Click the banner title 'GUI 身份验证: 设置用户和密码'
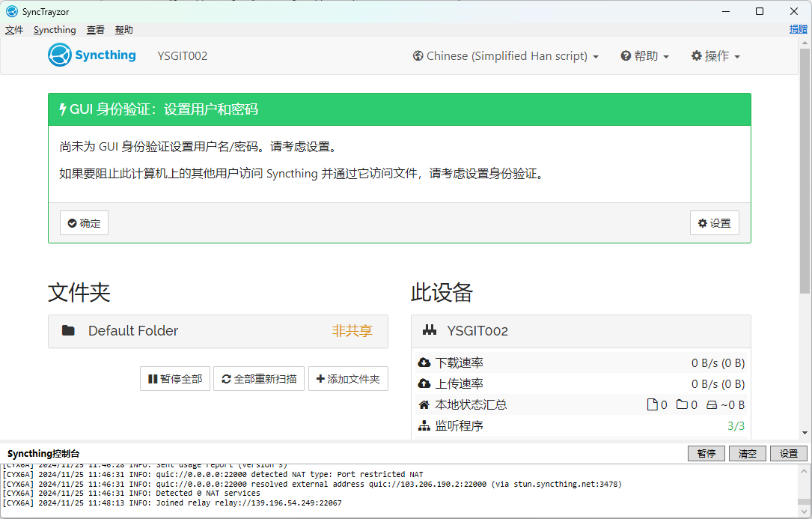Viewport: 812px width, 519px height. 164,109
